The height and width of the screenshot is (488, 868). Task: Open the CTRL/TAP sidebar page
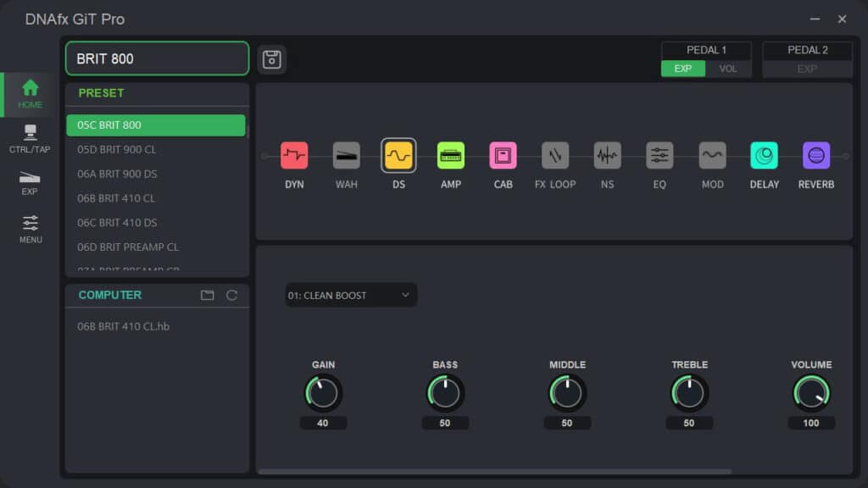(30, 139)
